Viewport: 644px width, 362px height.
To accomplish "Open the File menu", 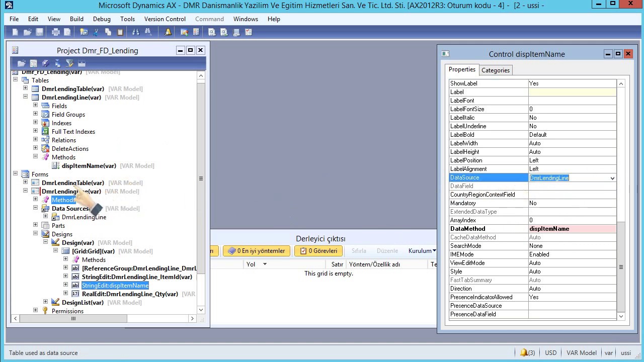I will tap(14, 19).
